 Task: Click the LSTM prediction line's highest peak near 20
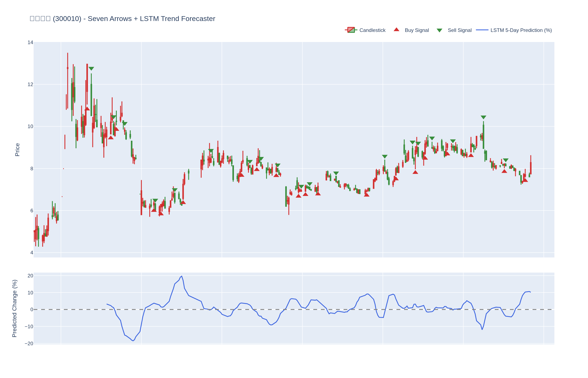tap(182, 276)
